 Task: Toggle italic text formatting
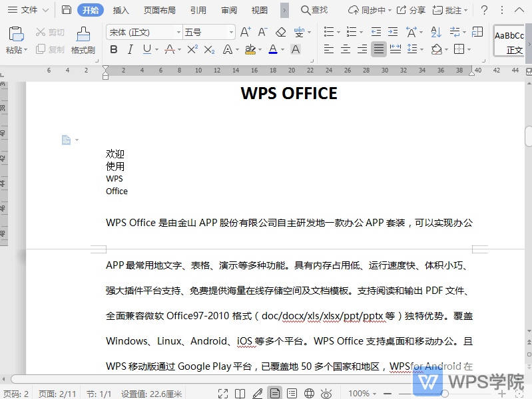130,49
